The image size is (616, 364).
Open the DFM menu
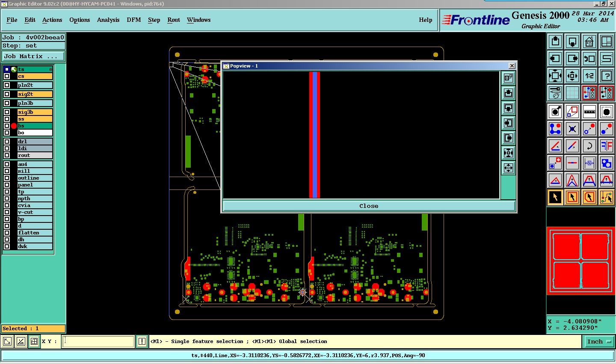click(133, 20)
